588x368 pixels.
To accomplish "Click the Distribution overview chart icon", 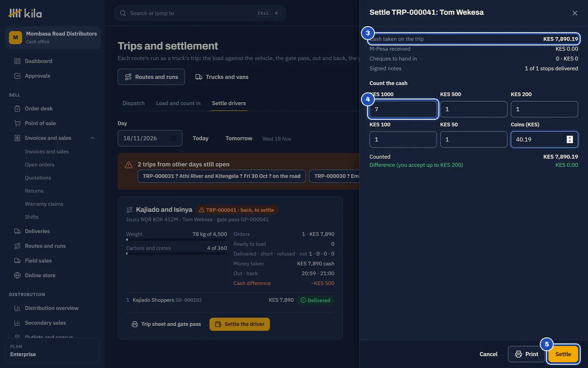I will [x=17, y=308].
